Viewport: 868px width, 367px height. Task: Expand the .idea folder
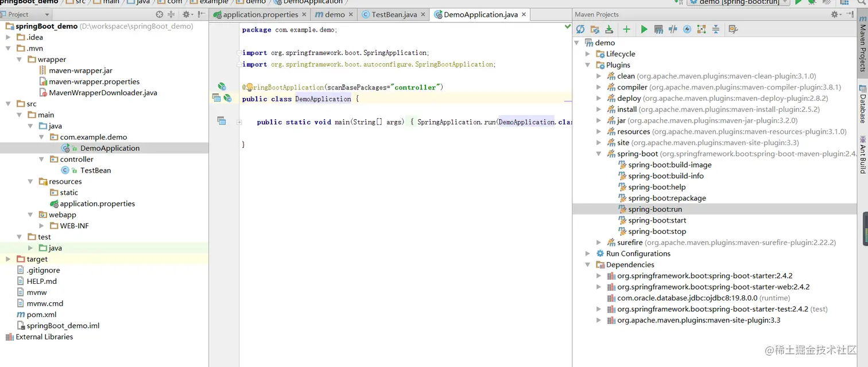8,37
